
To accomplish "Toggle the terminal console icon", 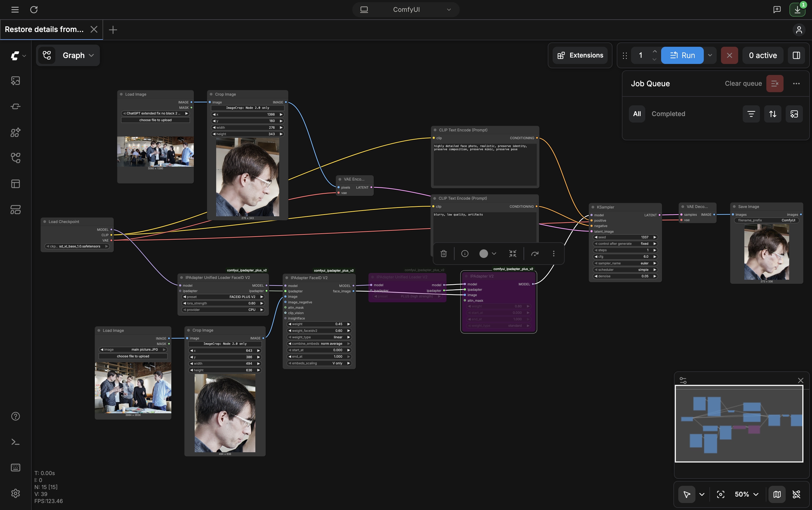I will pos(16,442).
